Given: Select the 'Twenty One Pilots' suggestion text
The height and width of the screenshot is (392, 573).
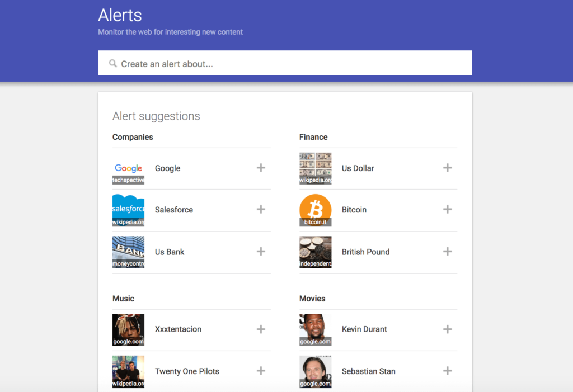Looking at the screenshot, I should 187,371.
